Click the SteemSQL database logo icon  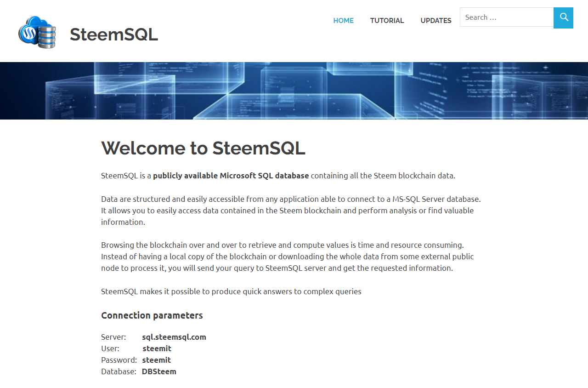tap(37, 32)
